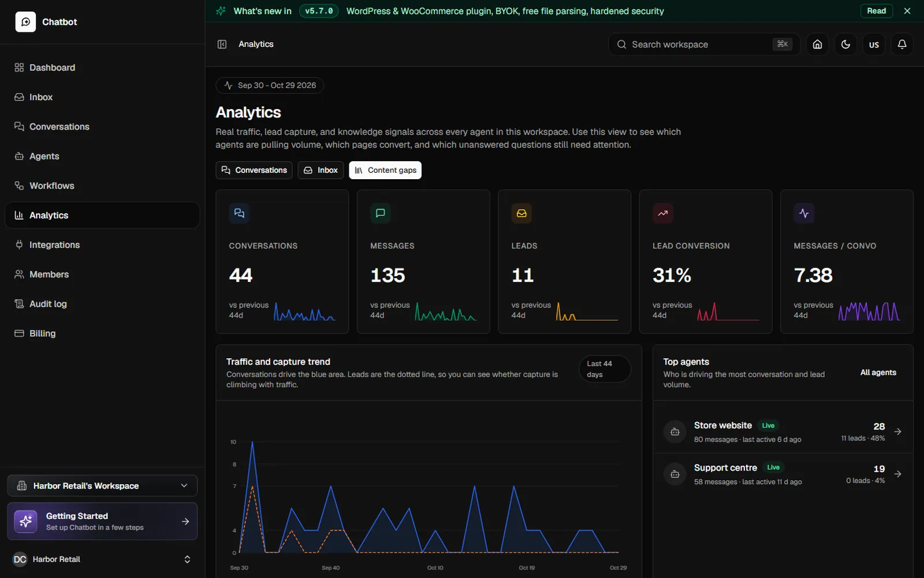This screenshot has width=924, height=578.
Task: Select Analytics in the sidebar
Action: (102, 215)
